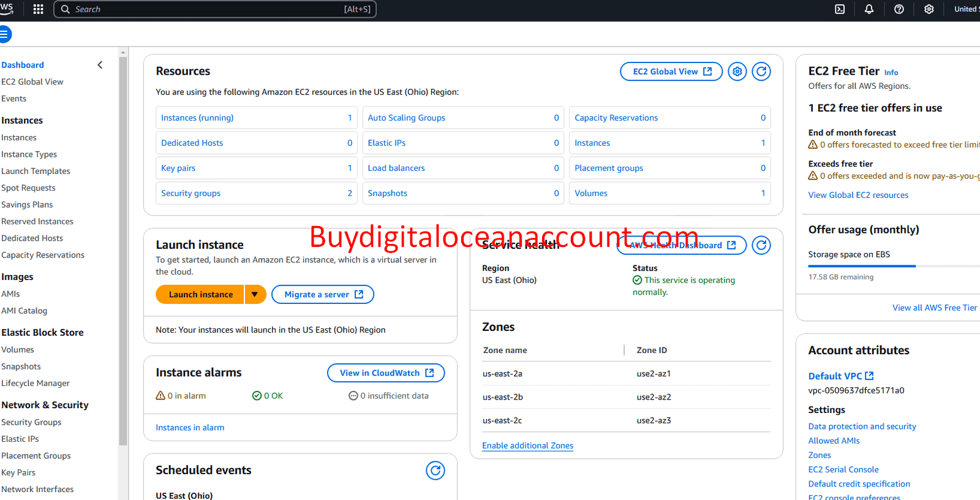
Task: Open AMIs in the sidebar
Action: pyautogui.click(x=10, y=294)
